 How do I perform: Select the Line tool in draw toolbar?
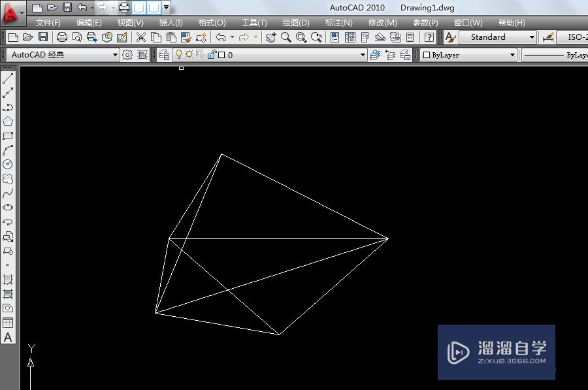pyautogui.click(x=8, y=78)
